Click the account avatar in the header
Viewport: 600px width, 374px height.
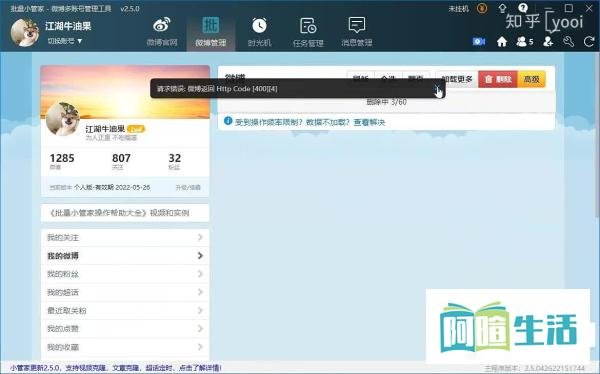click(25, 33)
